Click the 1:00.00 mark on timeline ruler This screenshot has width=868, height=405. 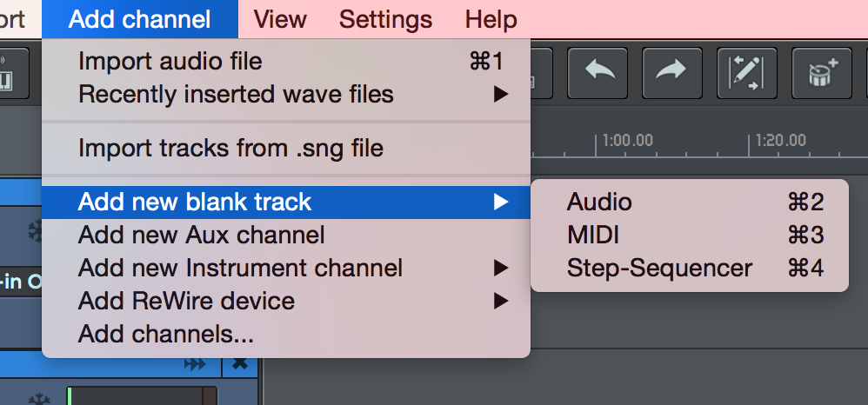(x=627, y=140)
